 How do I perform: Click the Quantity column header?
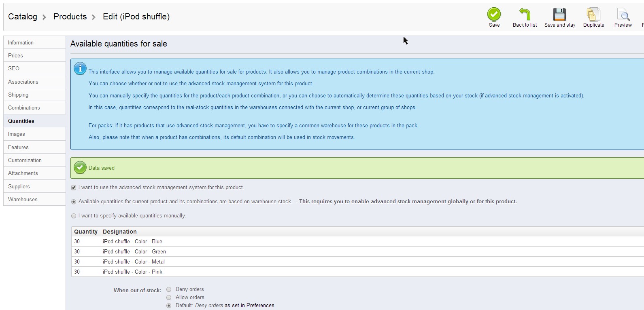[x=86, y=232]
